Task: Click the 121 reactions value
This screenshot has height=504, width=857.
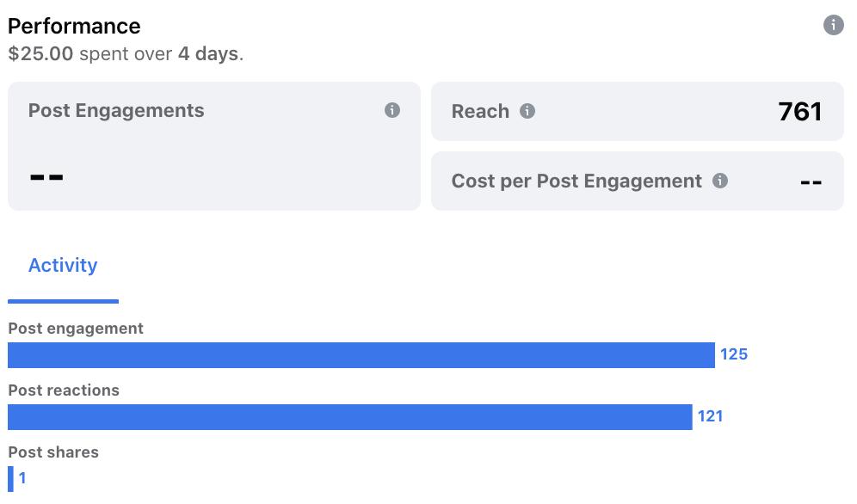Action: click(711, 416)
